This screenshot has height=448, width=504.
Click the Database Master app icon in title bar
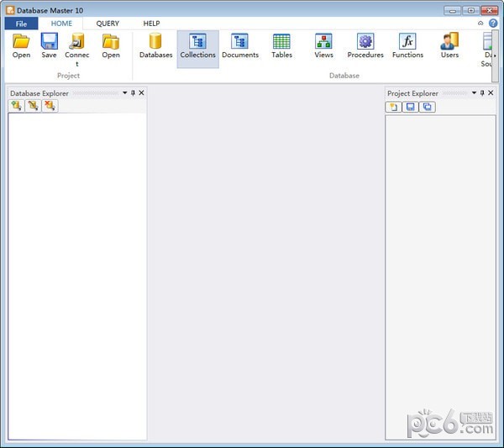(x=10, y=10)
